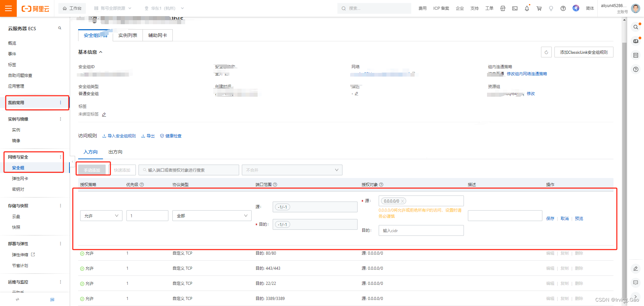The width and height of the screenshot is (644, 306).
Task: Click the 优先级 help info icon
Action: 142,184
